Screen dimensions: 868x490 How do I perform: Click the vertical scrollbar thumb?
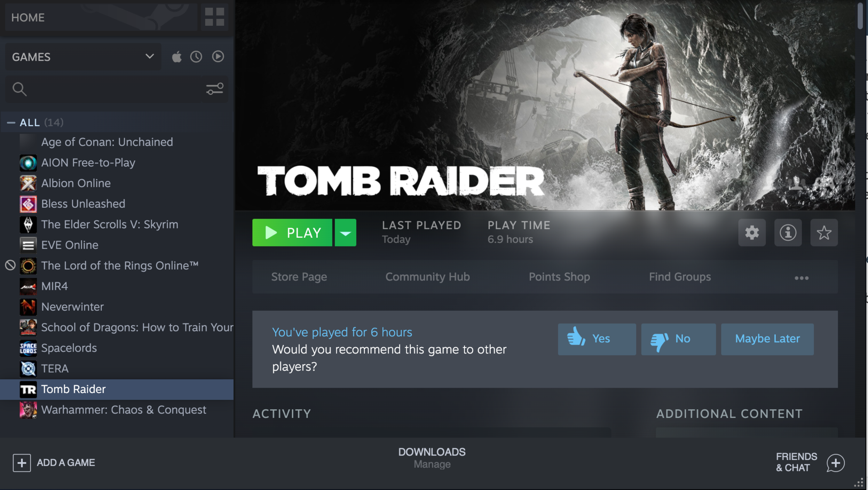tap(860, 15)
